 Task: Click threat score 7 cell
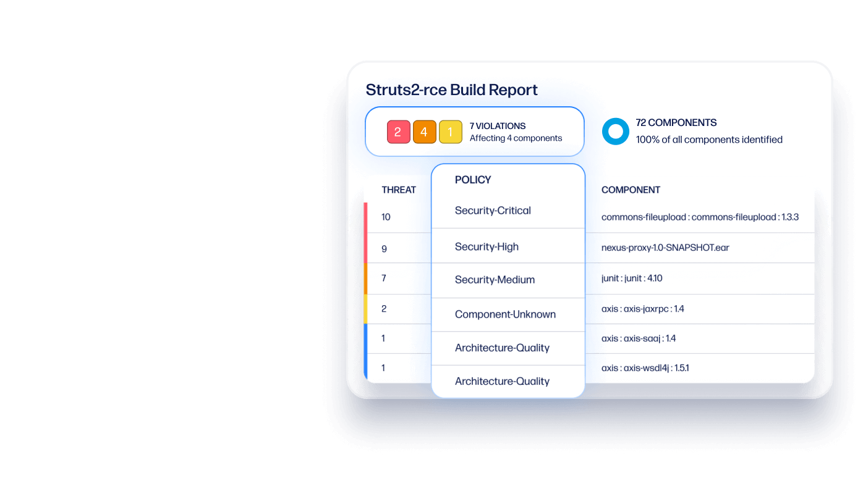click(384, 278)
